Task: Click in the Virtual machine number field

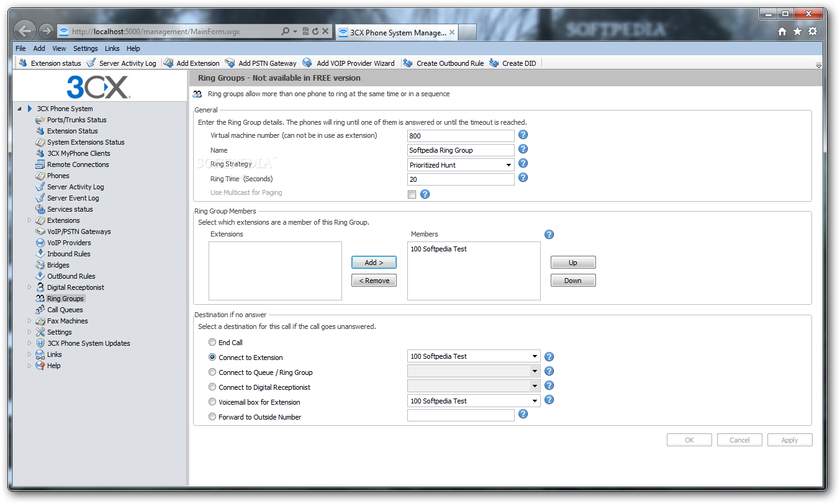Action: point(461,135)
